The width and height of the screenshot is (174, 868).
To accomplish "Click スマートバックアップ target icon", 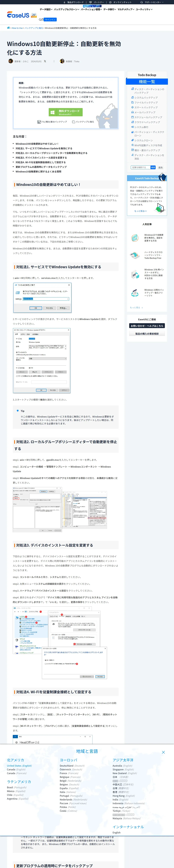I will coord(132,107).
